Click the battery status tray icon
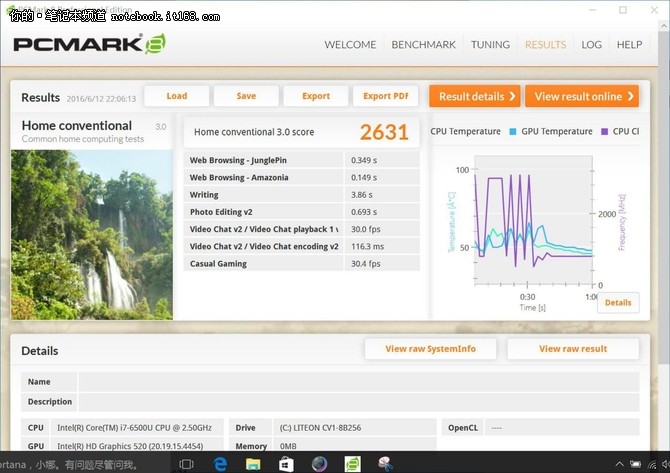Viewport: 670px width, 473px height. point(635,464)
